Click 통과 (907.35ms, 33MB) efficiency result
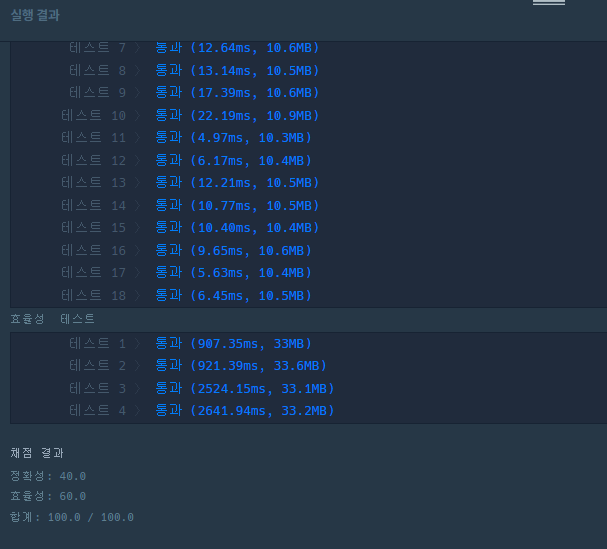The image size is (607, 549). click(233, 343)
